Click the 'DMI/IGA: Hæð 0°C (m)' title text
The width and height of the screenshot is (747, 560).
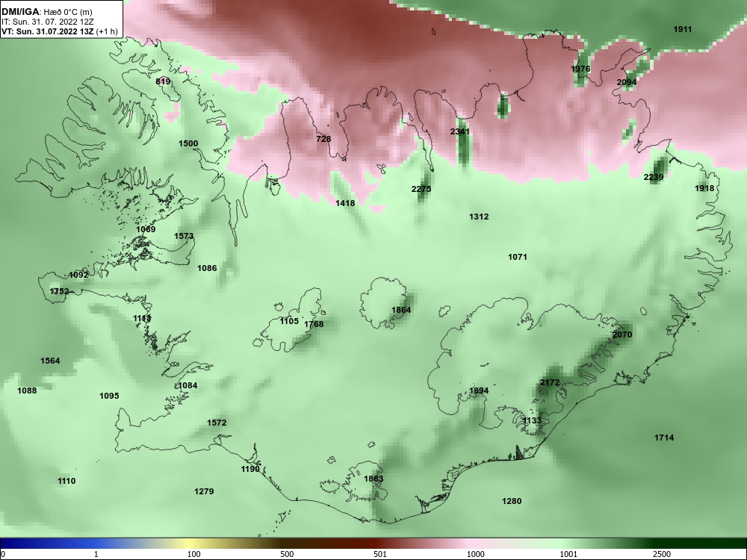pos(46,12)
